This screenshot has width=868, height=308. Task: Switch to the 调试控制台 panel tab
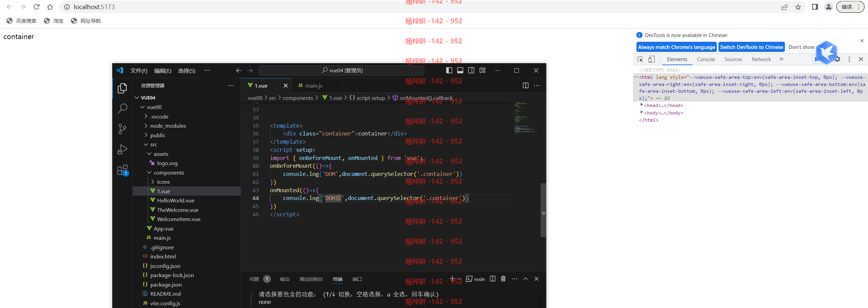pyautogui.click(x=311, y=279)
